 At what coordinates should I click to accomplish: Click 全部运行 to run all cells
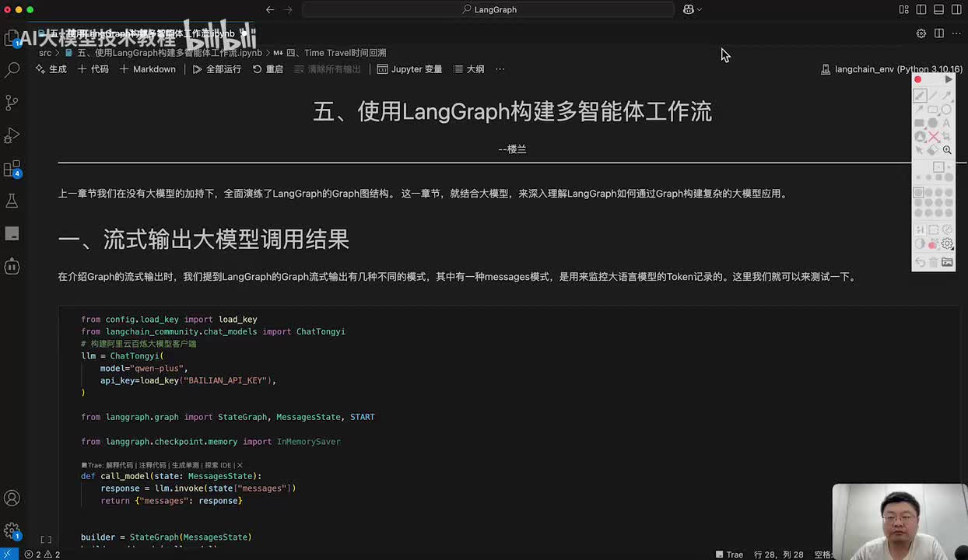(x=217, y=69)
